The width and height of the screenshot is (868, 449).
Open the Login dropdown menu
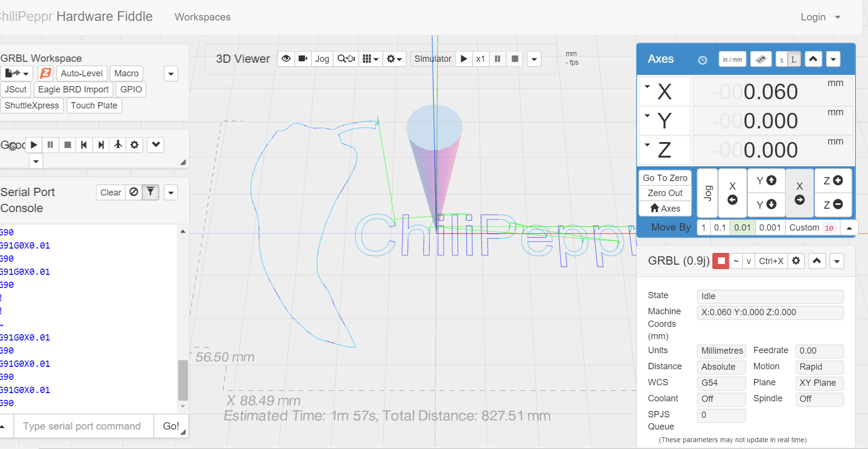pos(820,17)
